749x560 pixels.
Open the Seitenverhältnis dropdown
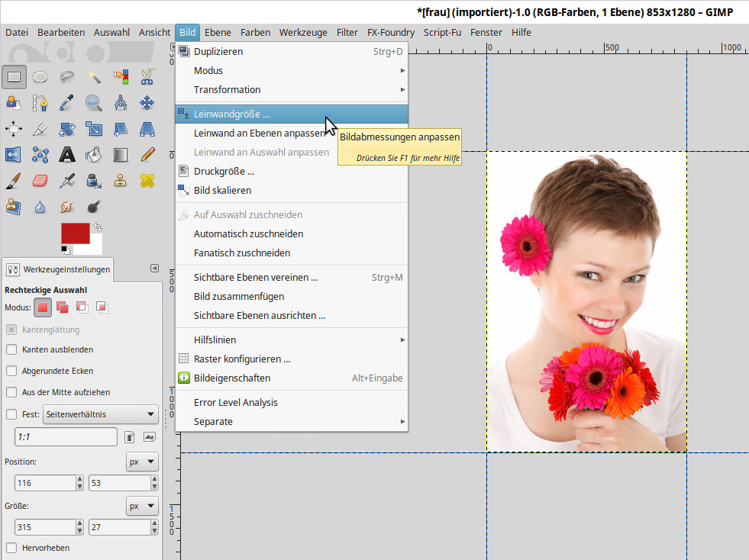(x=100, y=414)
